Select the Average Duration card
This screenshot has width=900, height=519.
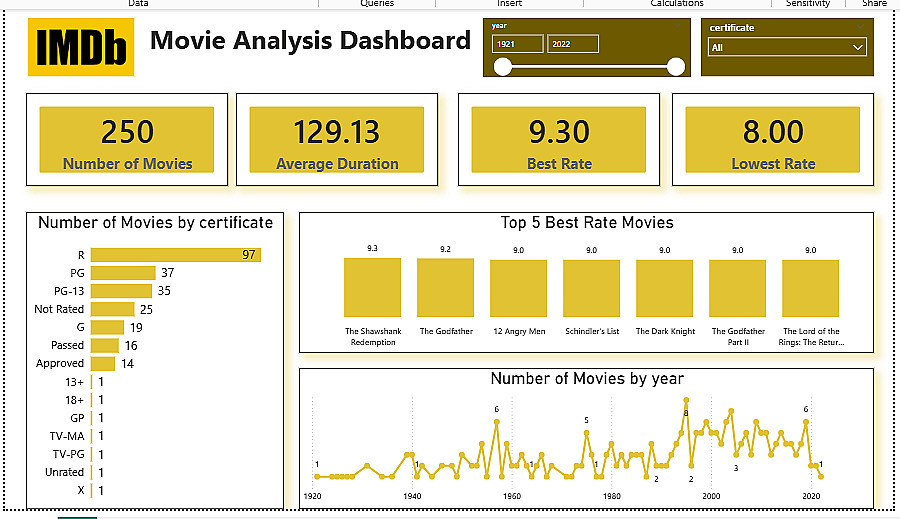point(337,140)
